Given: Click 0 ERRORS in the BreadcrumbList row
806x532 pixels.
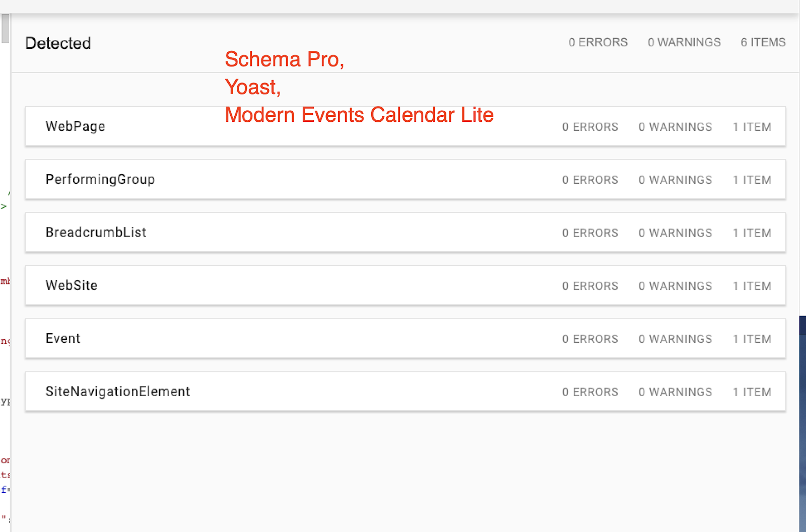Looking at the screenshot, I should 590,233.
